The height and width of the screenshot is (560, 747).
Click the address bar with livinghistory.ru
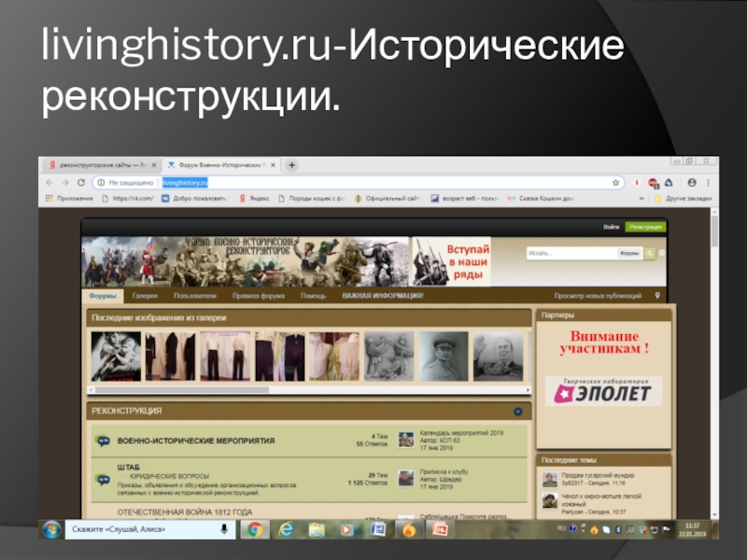click(358, 182)
